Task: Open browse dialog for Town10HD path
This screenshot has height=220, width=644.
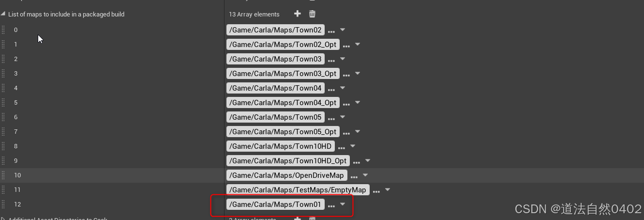Action: pyautogui.click(x=342, y=147)
